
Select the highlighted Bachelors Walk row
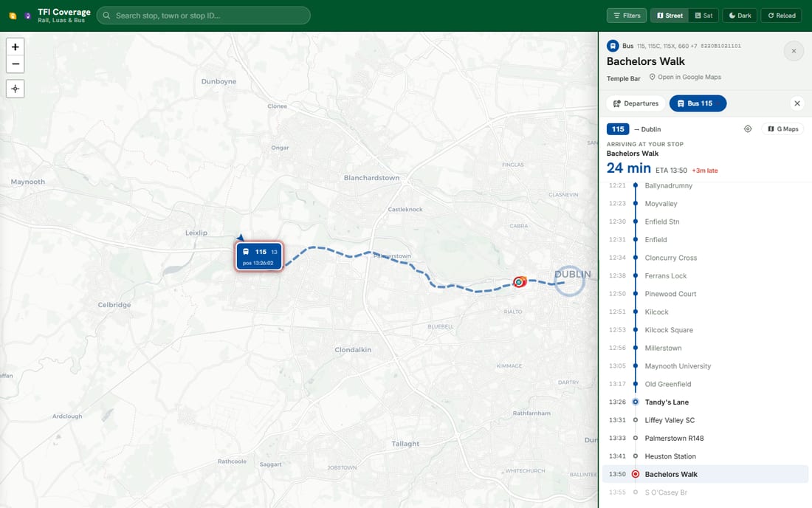point(705,474)
